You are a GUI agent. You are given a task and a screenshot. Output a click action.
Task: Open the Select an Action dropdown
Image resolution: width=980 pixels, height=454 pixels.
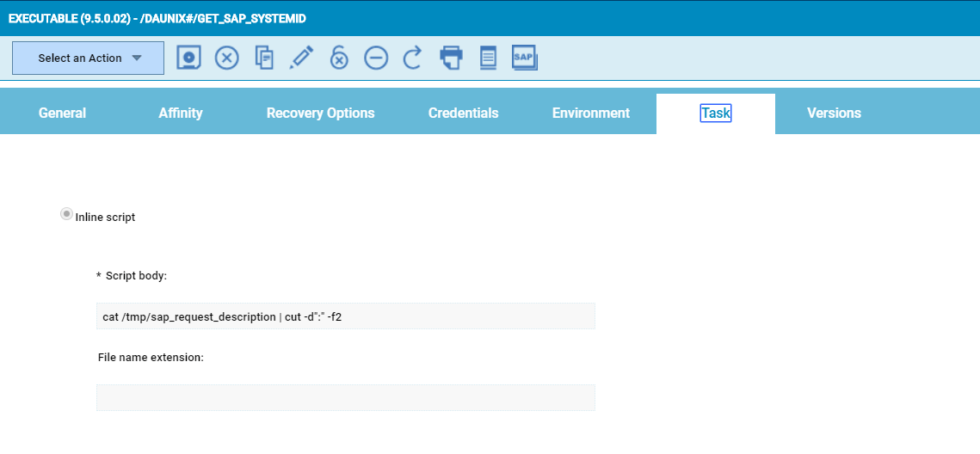tap(89, 58)
